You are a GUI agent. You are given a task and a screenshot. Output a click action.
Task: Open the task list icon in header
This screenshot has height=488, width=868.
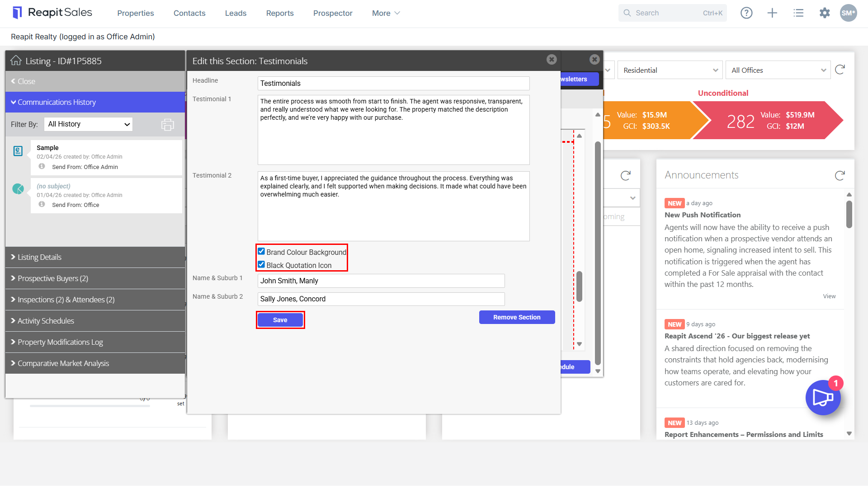pos(798,13)
